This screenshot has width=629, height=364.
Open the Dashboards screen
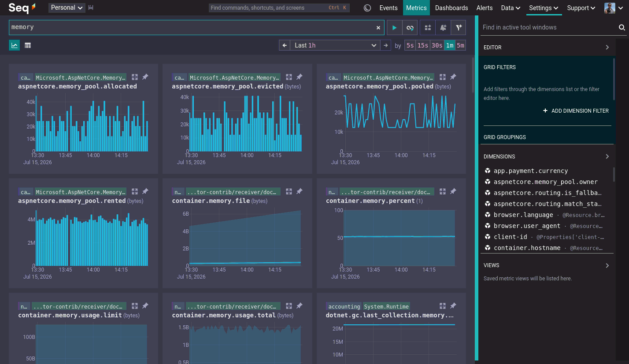[451, 8]
